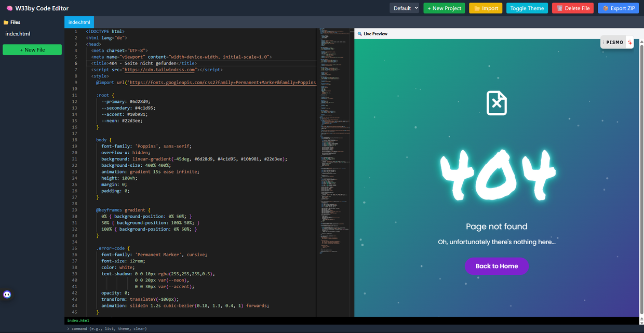Place cursor on '<html lang="de">' line
Viewport: 644px width, 333px height.
click(x=106, y=38)
